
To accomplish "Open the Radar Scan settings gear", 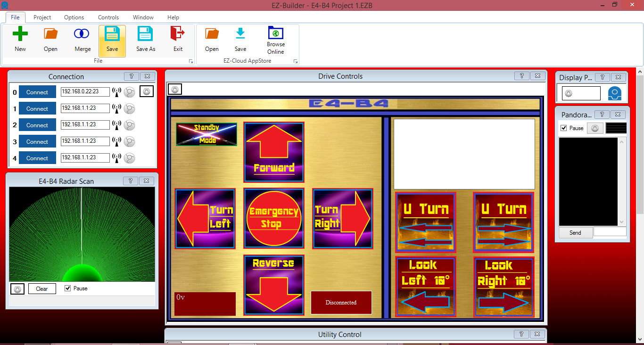I will pos(17,288).
